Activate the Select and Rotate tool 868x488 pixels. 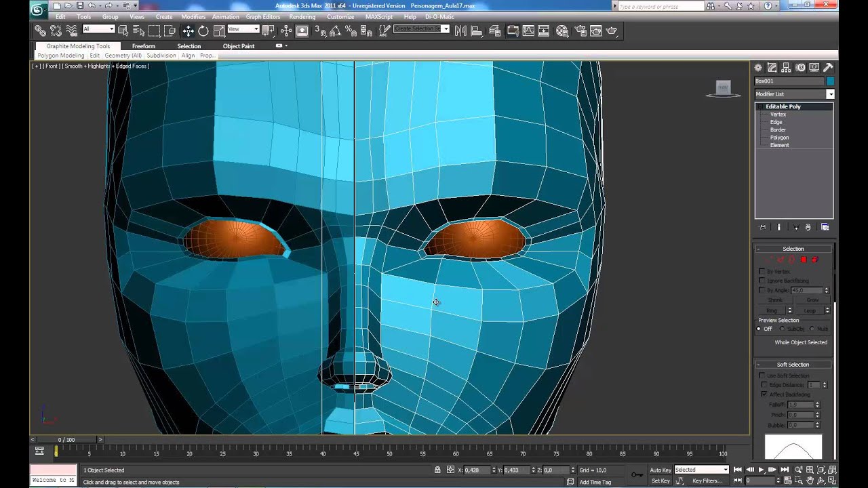click(203, 30)
